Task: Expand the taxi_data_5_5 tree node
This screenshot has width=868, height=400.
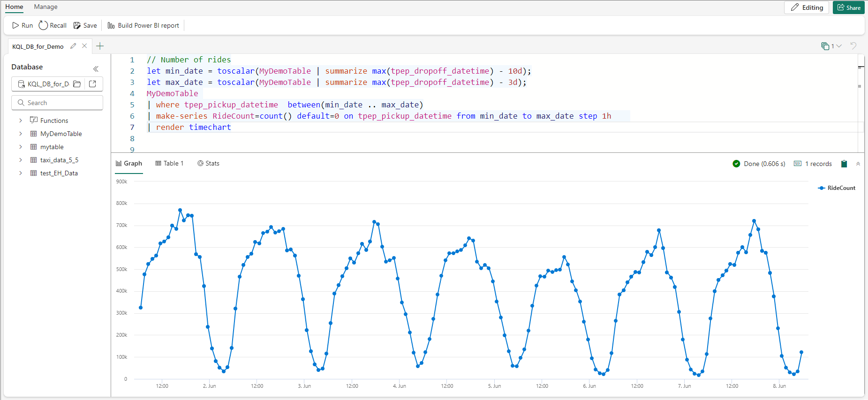Action: click(x=21, y=160)
